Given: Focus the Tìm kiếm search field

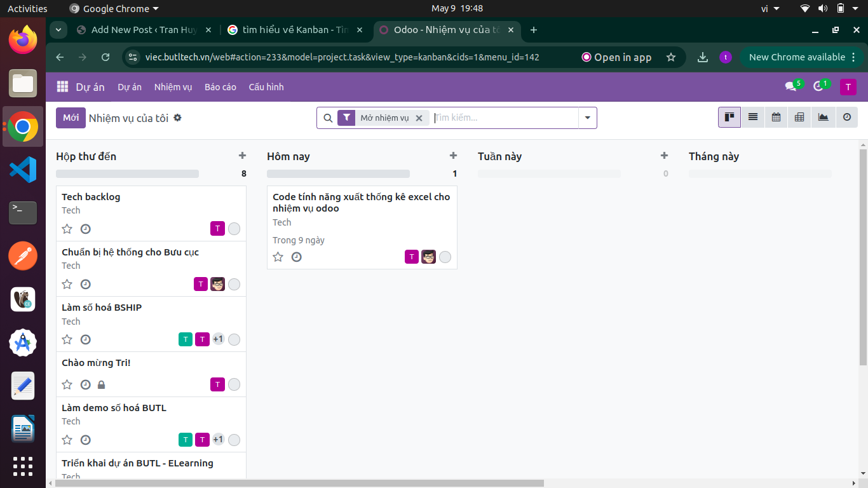Looking at the screenshot, I should pos(505,118).
